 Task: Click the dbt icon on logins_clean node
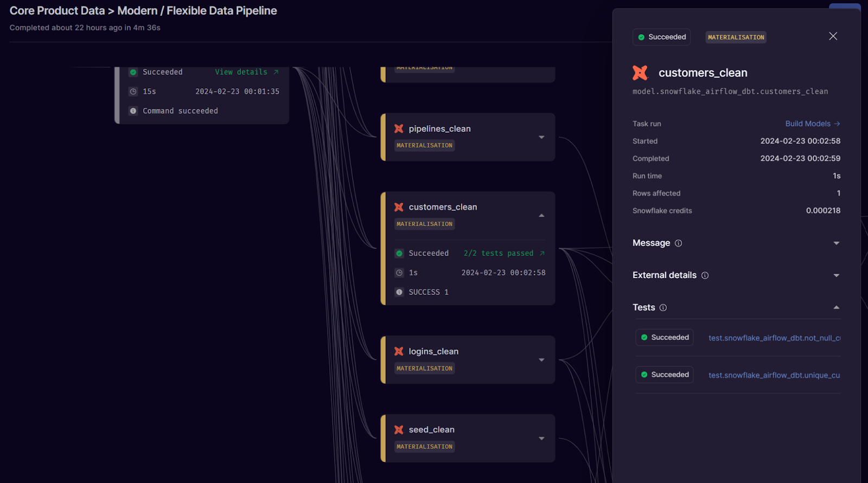point(399,351)
